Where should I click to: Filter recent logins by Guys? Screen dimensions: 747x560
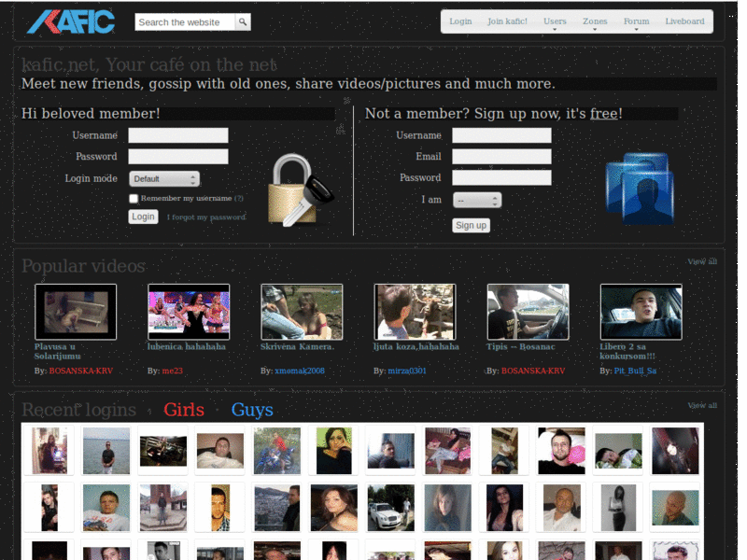point(252,410)
